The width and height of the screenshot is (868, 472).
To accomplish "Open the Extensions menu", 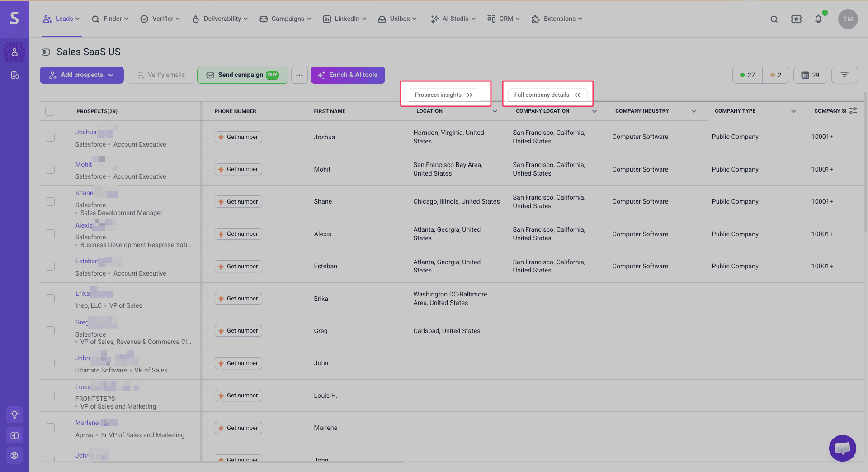I will click(x=557, y=19).
